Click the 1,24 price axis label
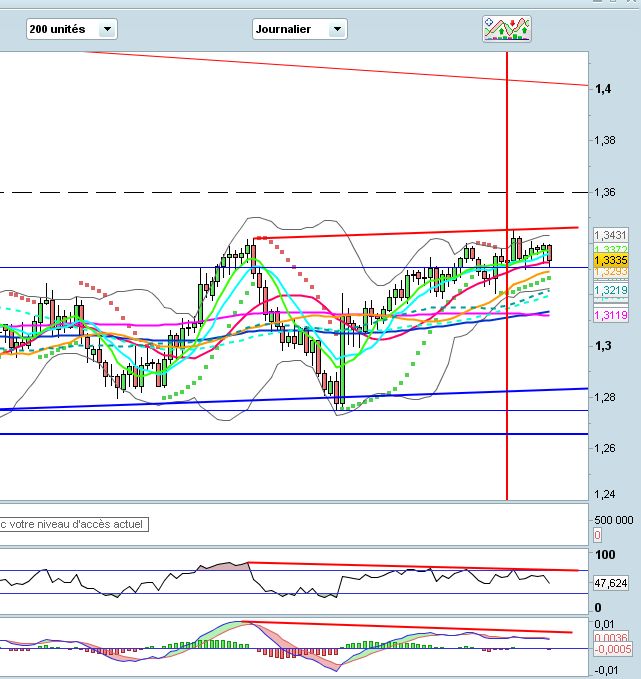This screenshot has width=641, height=679. click(x=605, y=494)
